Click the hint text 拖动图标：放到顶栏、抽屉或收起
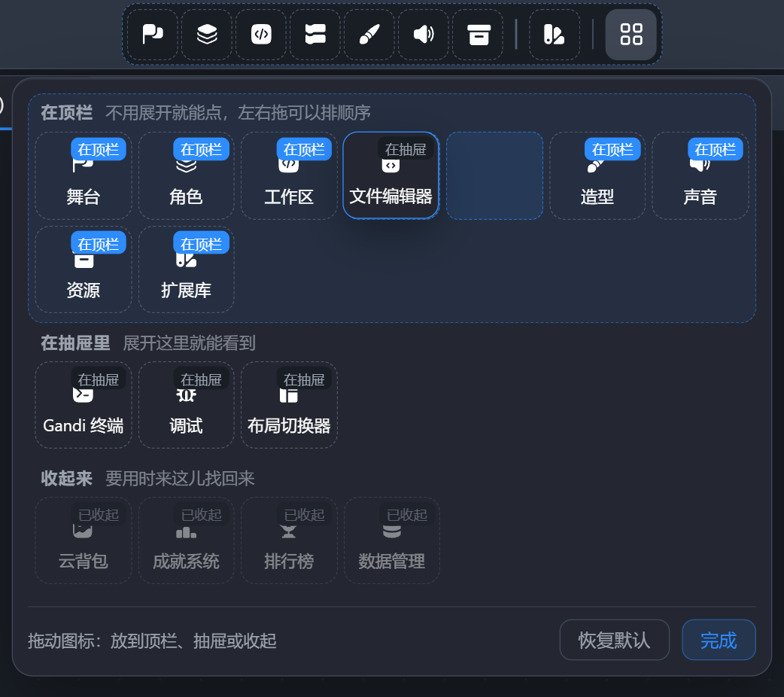The image size is (784, 697). (x=152, y=641)
